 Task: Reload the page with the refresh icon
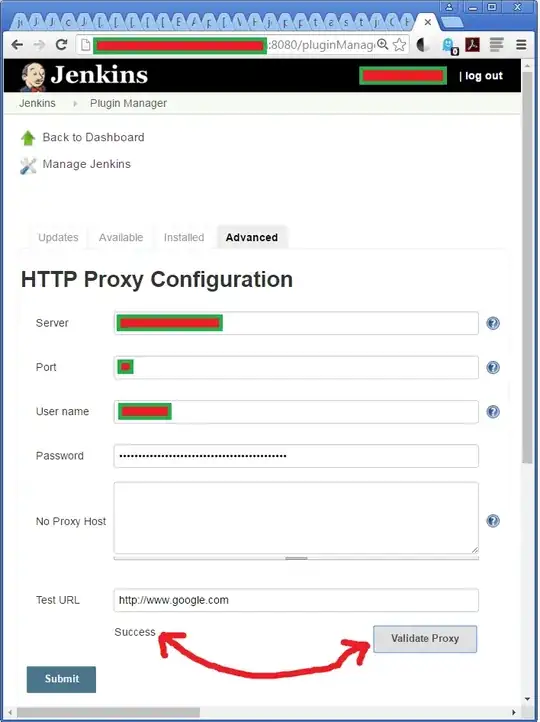(x=61, y=45)
